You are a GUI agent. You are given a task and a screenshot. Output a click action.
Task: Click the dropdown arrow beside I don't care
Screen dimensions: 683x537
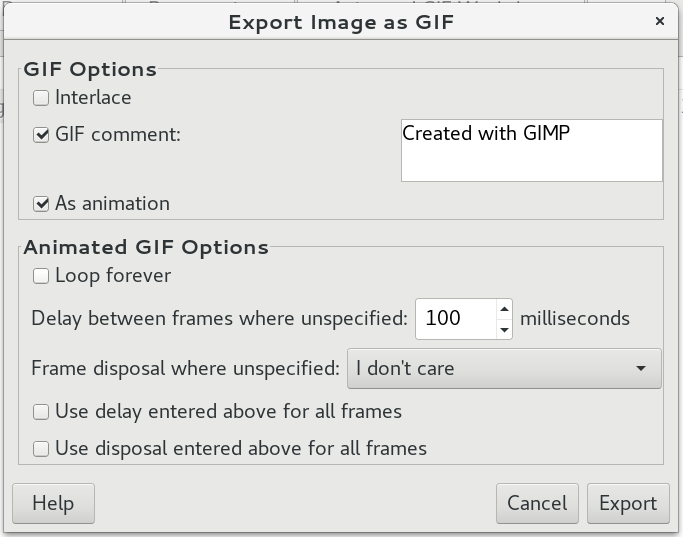(641, 368)
